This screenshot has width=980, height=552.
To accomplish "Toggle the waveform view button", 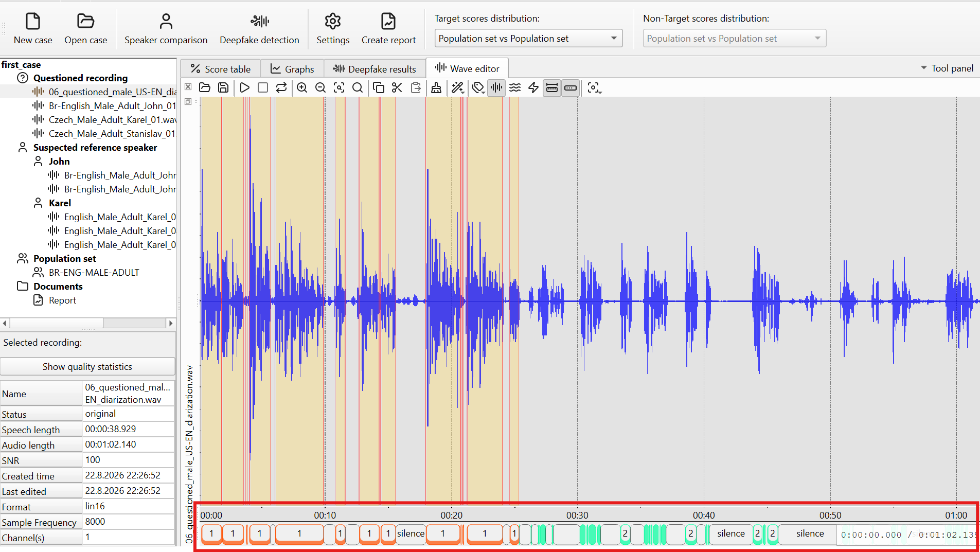I will (x=496, y=87).
